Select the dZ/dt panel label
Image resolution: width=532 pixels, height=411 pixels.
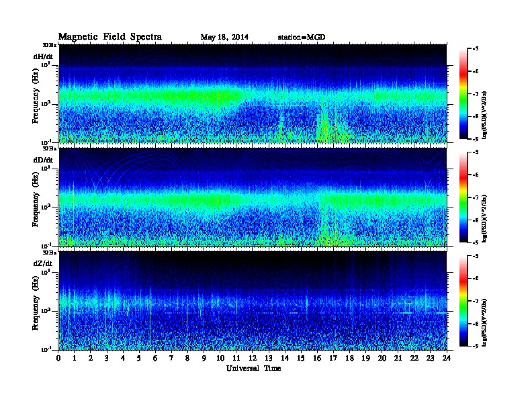click(43, 263)
